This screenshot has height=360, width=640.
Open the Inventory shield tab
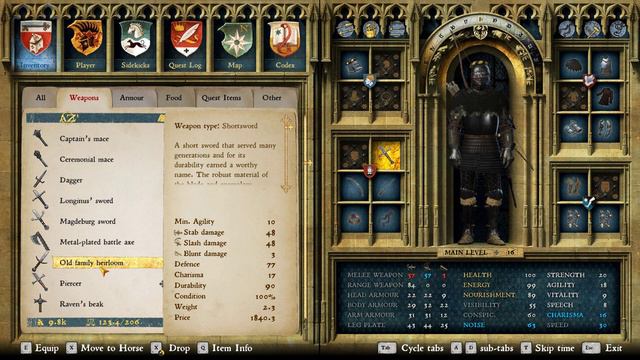(36, 44)
